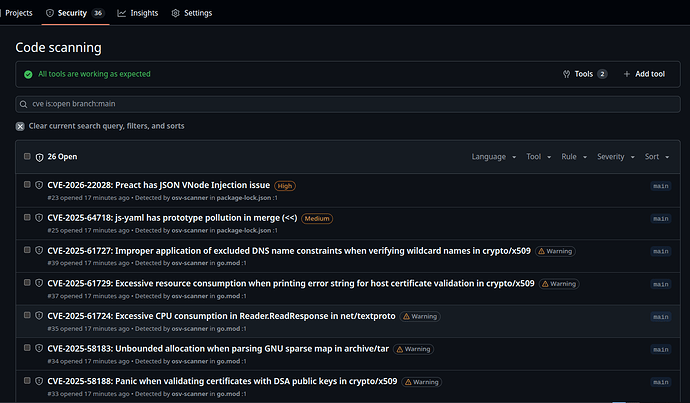This screenshot has width=690, height=403.
Task: Open CVE-2025-61727 DNS name constraints alert
Action: click(x=289, y=251)
